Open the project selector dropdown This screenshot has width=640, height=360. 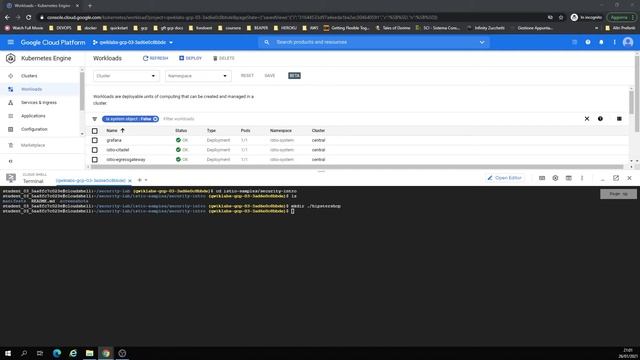133,42
